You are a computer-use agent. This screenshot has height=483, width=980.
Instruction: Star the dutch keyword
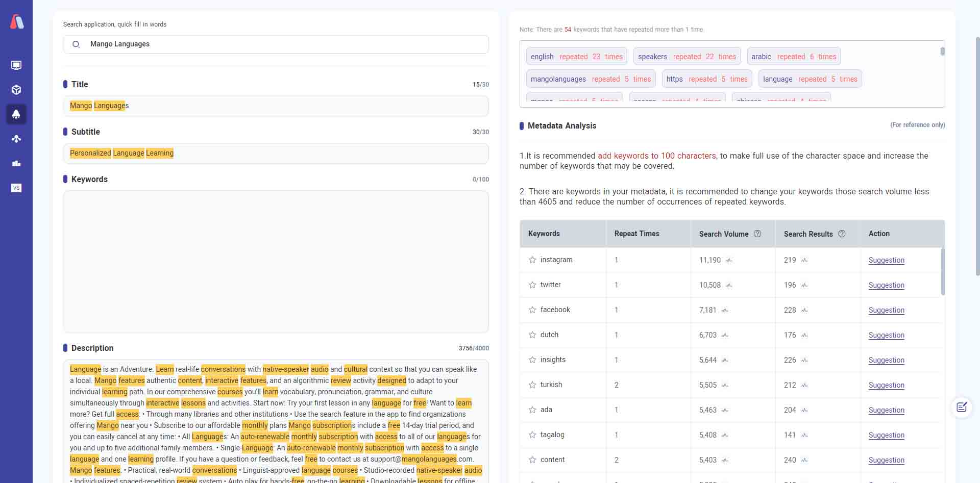(x=532, y=335)
